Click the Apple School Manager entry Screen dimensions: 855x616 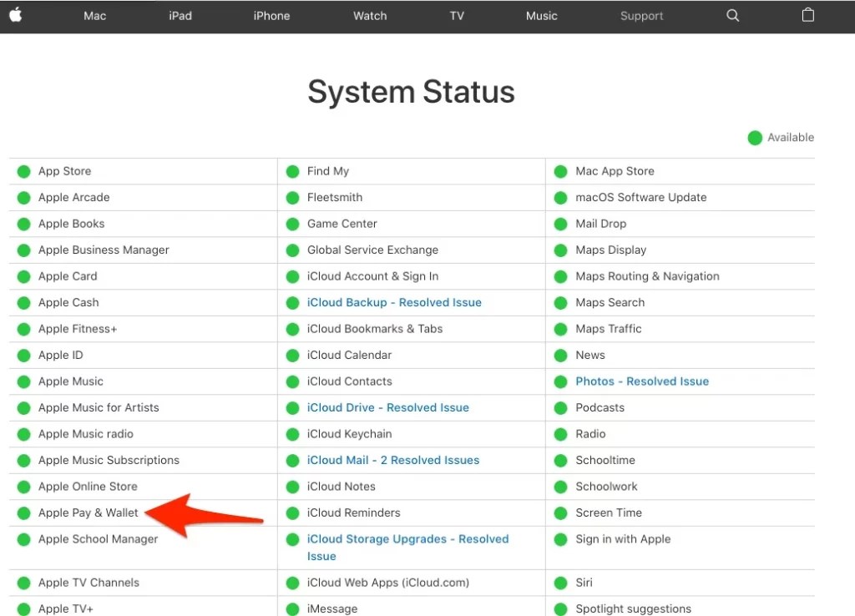pos(99,539)
